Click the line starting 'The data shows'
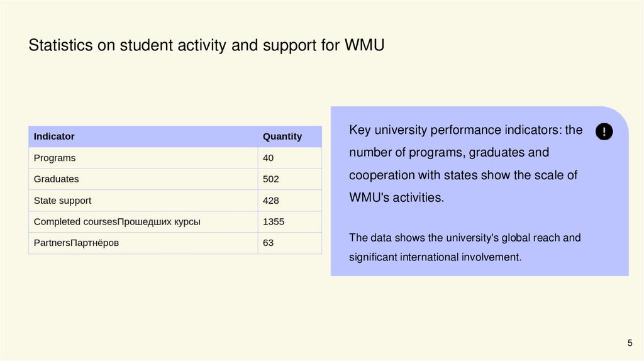 click(x=465, y=238)
